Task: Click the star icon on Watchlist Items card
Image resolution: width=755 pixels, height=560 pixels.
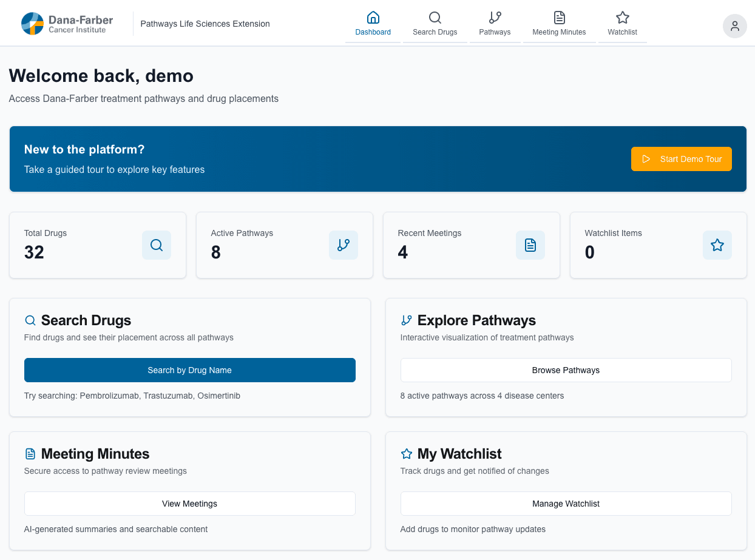Action: tap(717, 245)
